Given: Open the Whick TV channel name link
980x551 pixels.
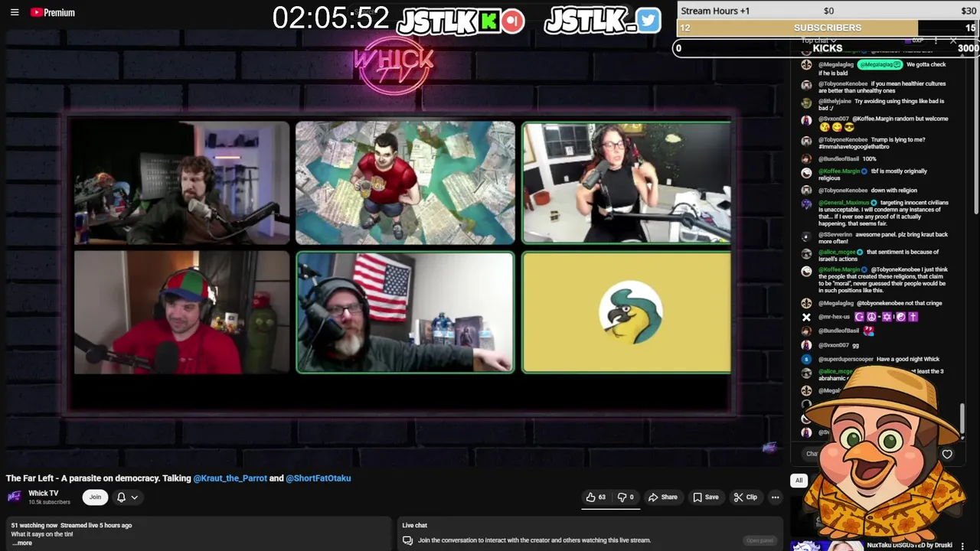Looking at the screenshot, I should tap(44, 494).
